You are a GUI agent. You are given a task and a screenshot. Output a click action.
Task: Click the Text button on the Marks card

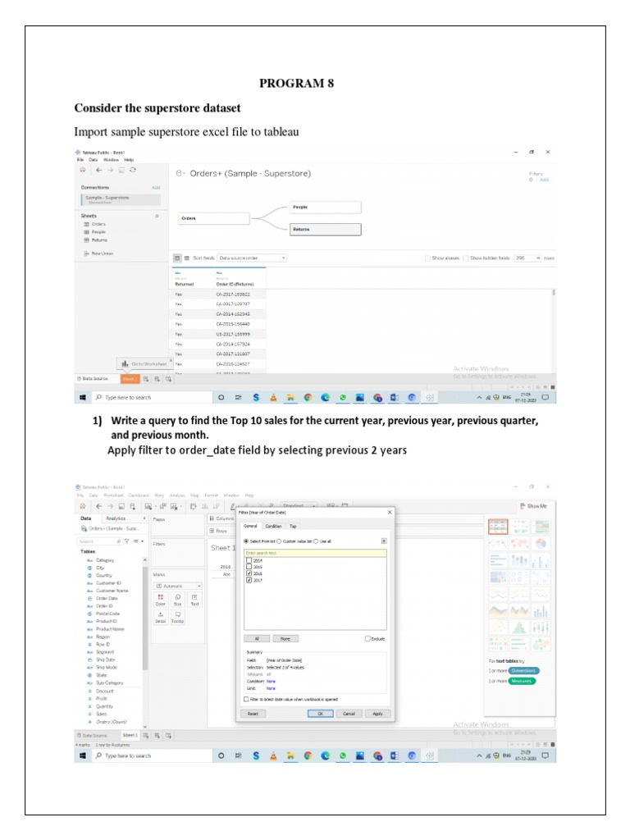pyautogui.click(x=194, y=600)
